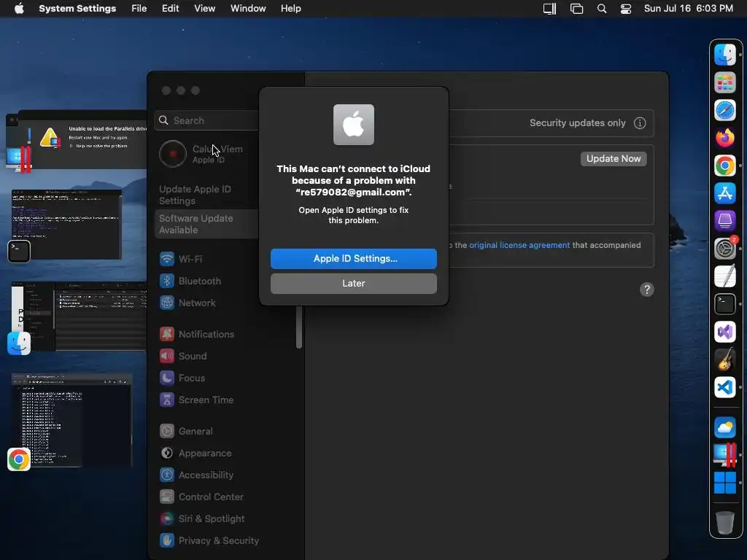Open General settings icon

tap(167, 432)
